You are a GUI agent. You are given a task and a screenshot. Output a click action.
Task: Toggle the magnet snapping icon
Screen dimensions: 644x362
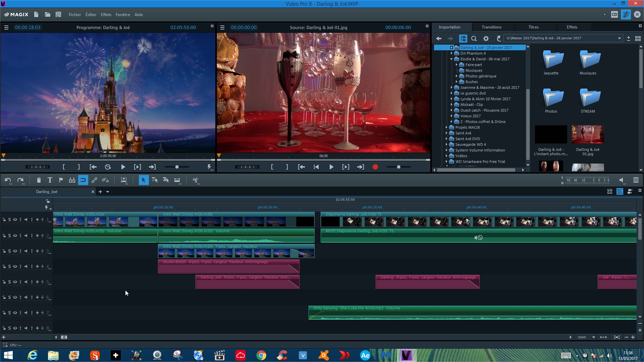point(83,180)
